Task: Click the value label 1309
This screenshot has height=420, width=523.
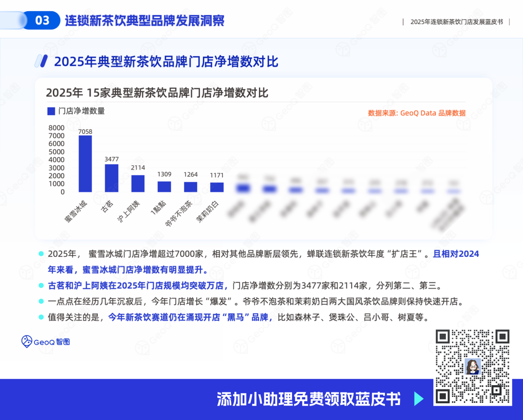Action: click(164, 174)
